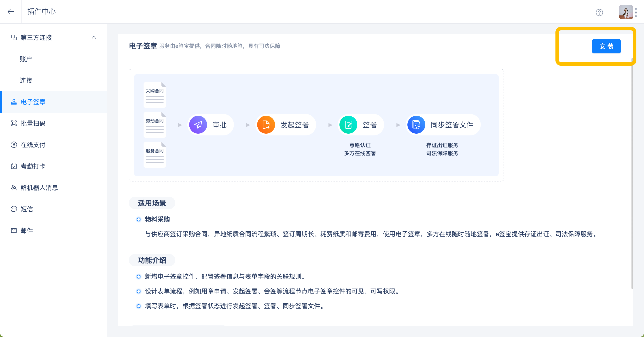Click the green 签署 icon
The image size is (644, 337).
point(348,125)
